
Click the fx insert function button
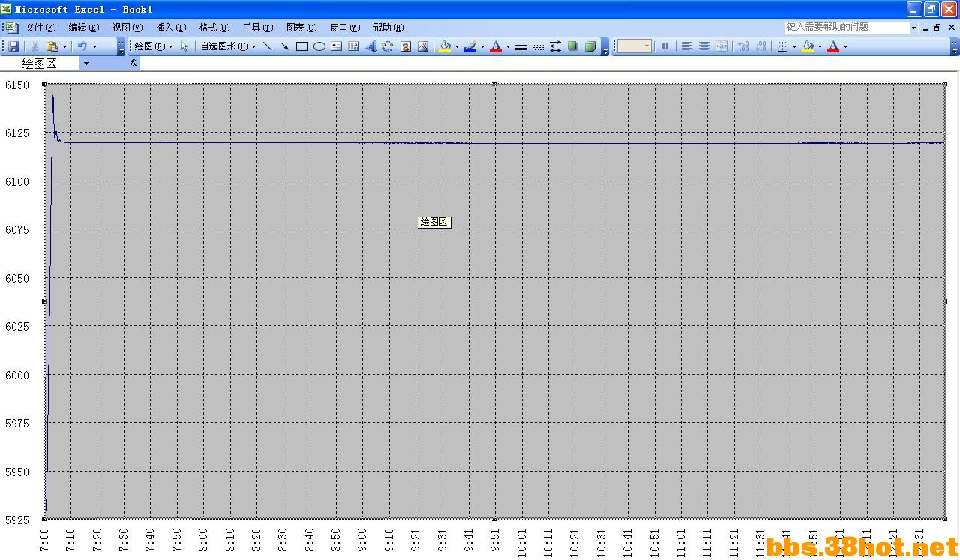133,64
